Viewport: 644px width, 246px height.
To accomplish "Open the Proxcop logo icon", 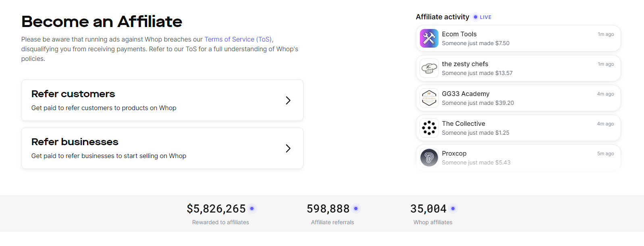I will pyautogui.click(x=429, y=158).
